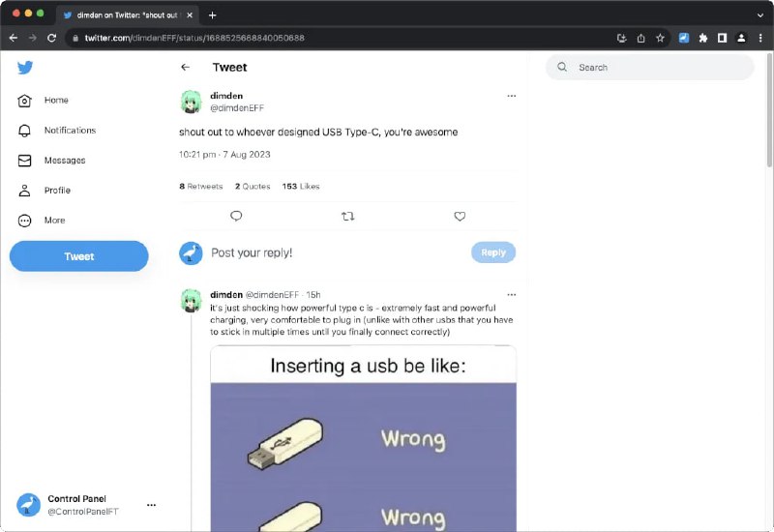Viewport: 774px width, 532px height.
Task: Open the USB meme image
Action: click(x=363, y=440)
